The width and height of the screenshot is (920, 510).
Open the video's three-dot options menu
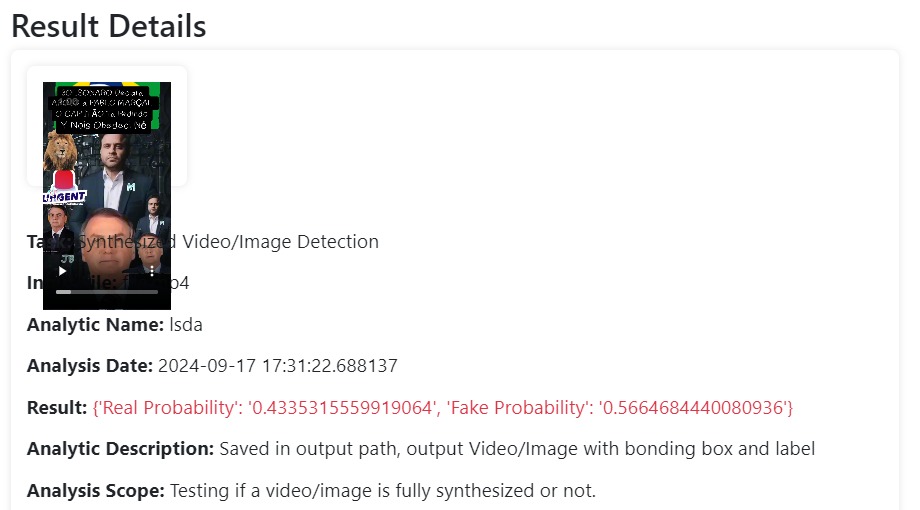coord(152,271)
